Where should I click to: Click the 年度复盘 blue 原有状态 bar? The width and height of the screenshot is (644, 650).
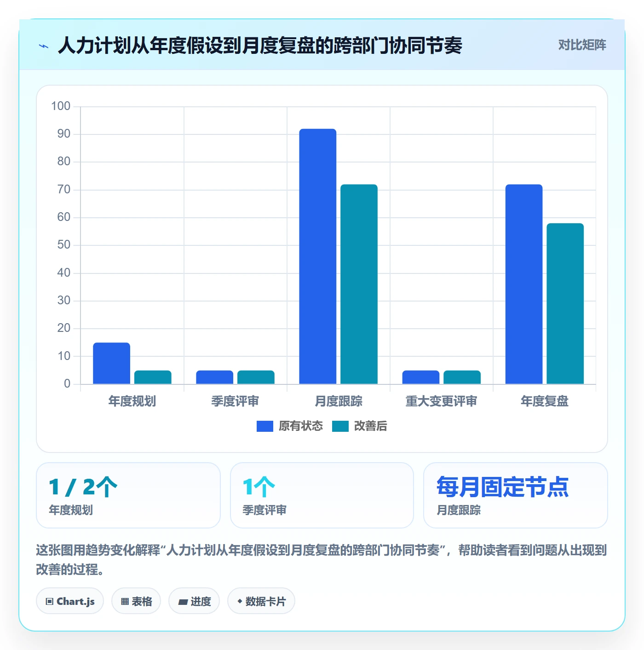pos(524,284)
